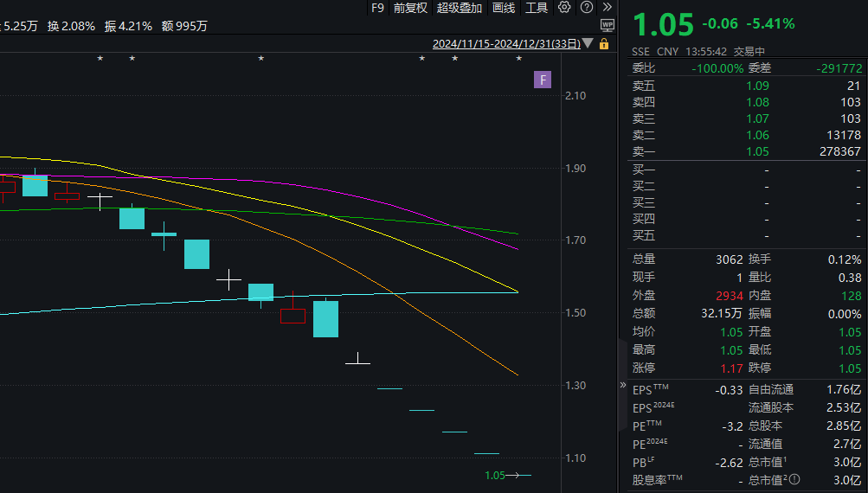Click the info circle icon beside 总市值²
Image resolution: width=868 pixels, height=493 pixels.
coord(794,480)
